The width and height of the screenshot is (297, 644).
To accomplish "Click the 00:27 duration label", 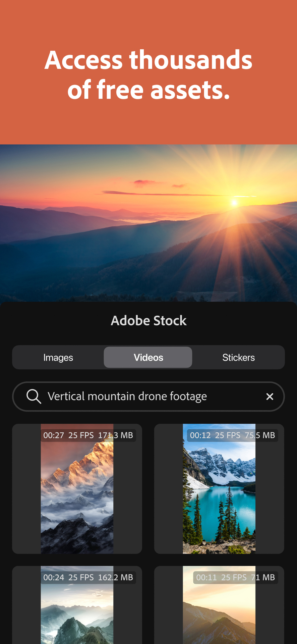I will point(54,435).
